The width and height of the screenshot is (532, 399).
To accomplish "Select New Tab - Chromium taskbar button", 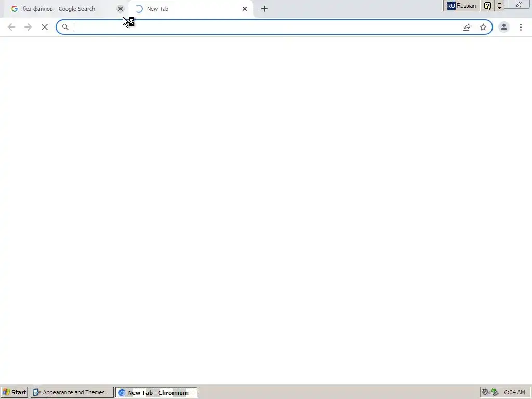I will point(157,392).
